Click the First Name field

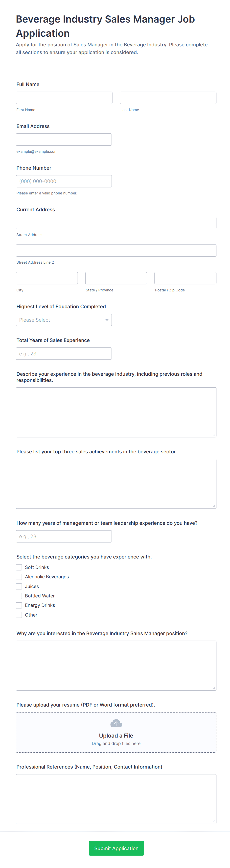[x=64, y=98]
